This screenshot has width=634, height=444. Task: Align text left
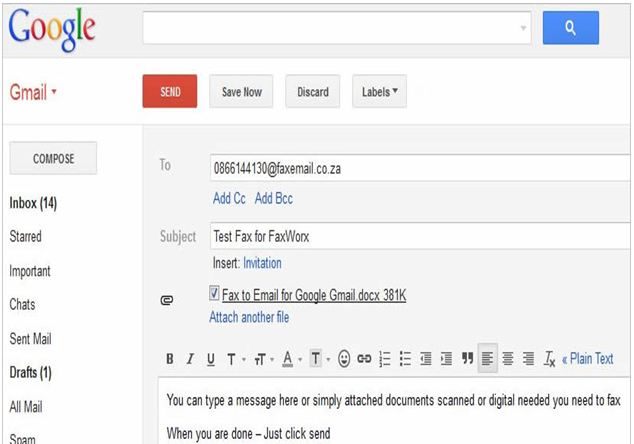tap(487, 358)
